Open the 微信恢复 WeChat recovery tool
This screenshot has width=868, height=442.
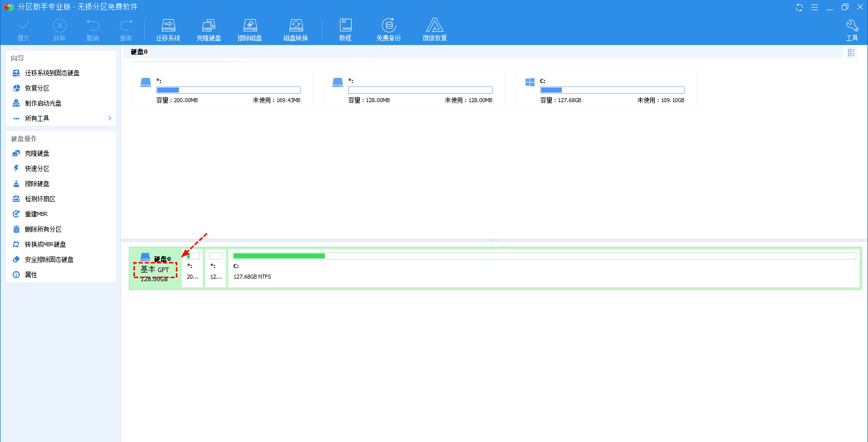pos(435,30)
